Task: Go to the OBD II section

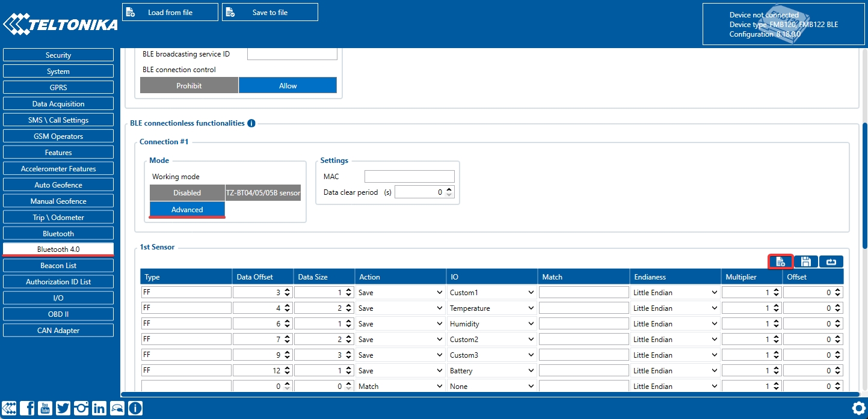Action: point(58,314)
